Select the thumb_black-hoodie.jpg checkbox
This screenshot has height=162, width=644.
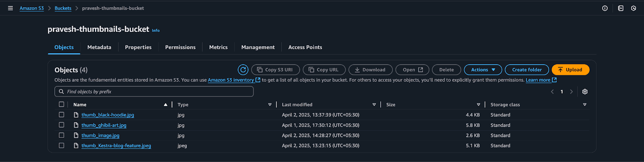click(x=62, y=115)
